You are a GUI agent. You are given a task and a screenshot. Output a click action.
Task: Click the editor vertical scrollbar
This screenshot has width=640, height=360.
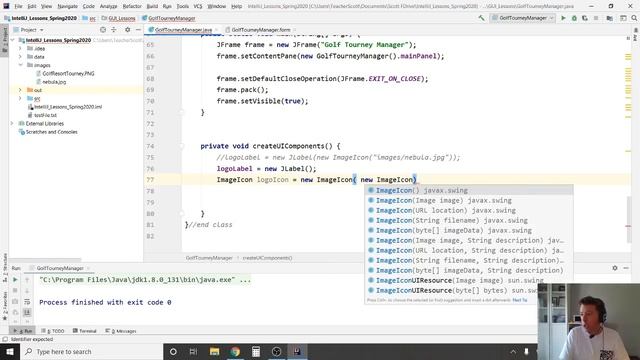pyautogui.click(x=629, y=219)
